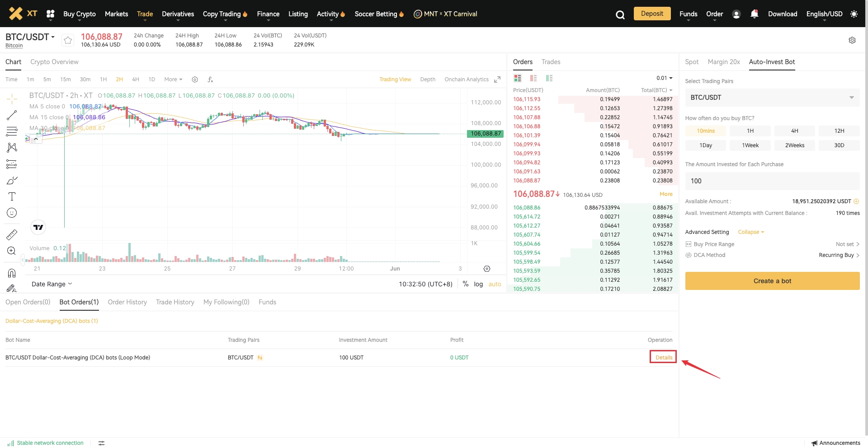Viewport: 868px width, 448px height.
Task: Collapse the Advanced Setting section
Action: pos(751,232)
